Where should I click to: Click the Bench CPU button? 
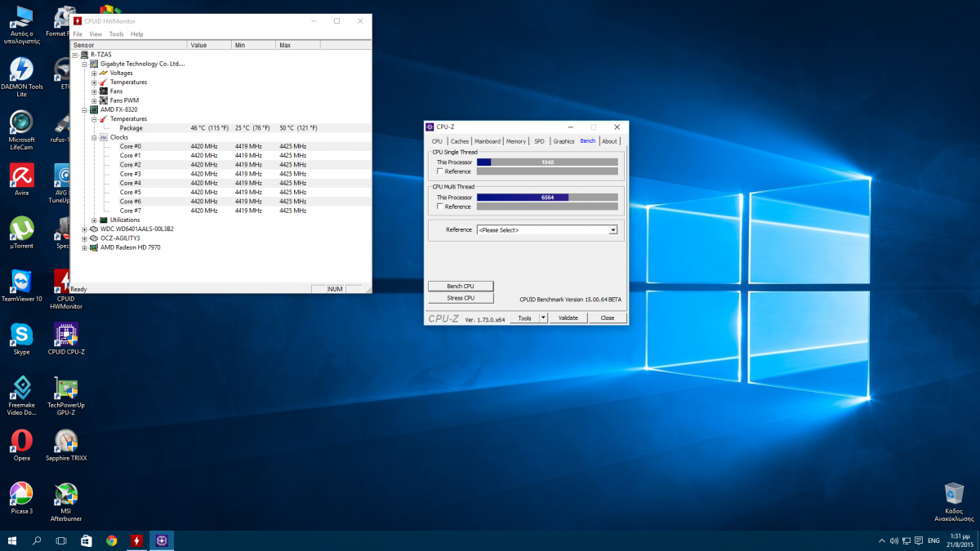461,286
